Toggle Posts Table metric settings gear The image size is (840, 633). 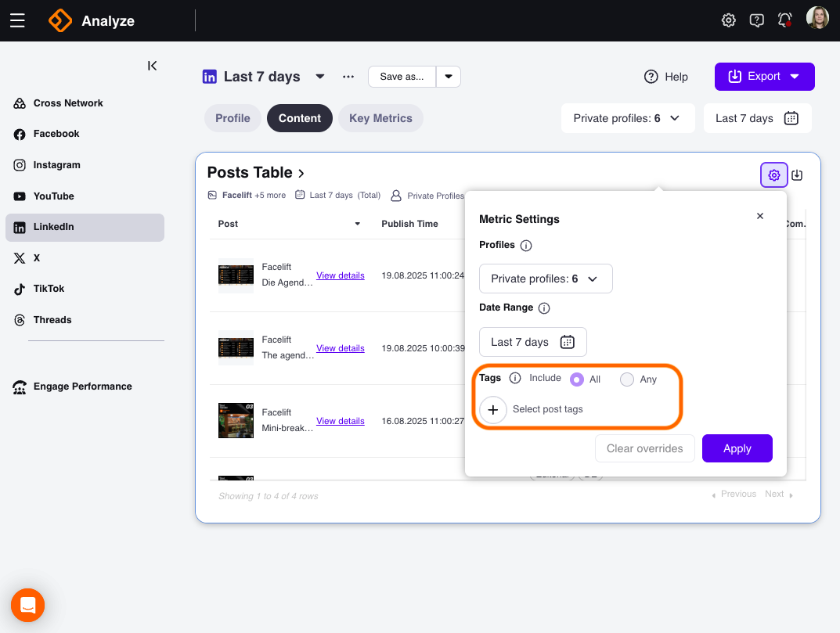773,175
